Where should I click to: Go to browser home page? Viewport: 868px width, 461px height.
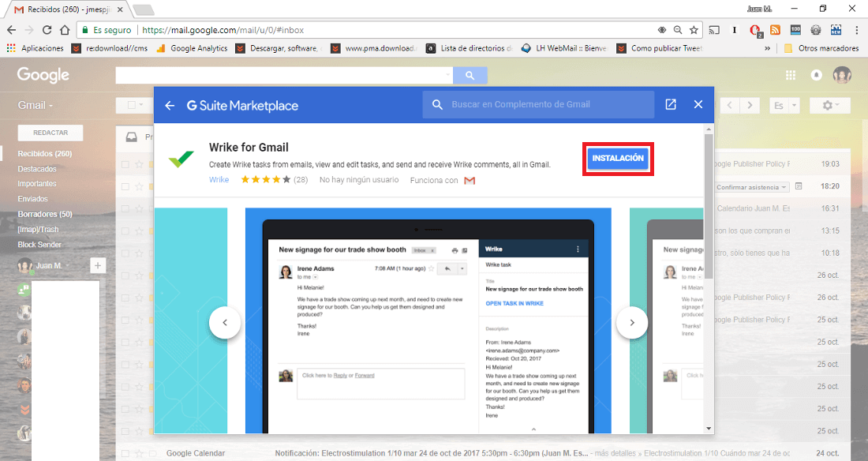(x=65, y=30)
